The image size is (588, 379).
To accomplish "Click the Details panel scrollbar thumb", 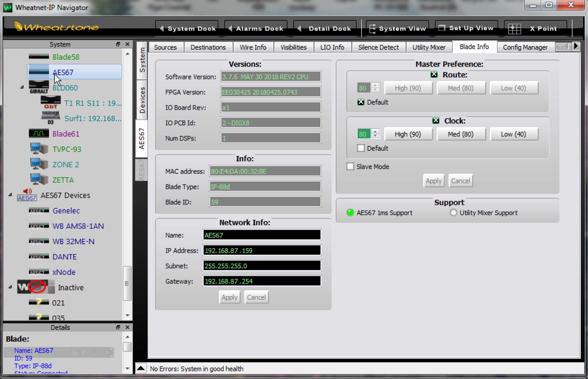I will tap(127, 347).
